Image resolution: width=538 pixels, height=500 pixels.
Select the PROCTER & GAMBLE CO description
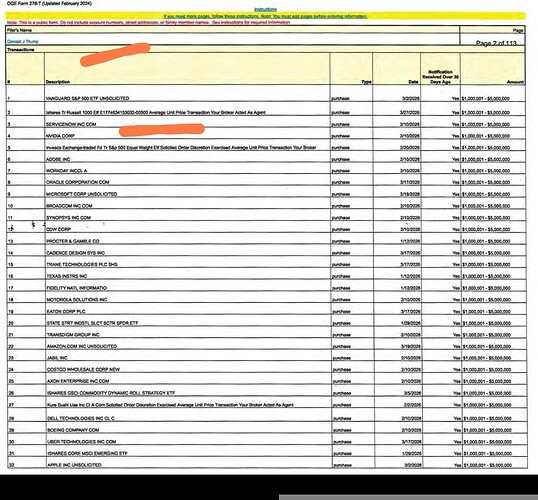(x=73, y=241)
